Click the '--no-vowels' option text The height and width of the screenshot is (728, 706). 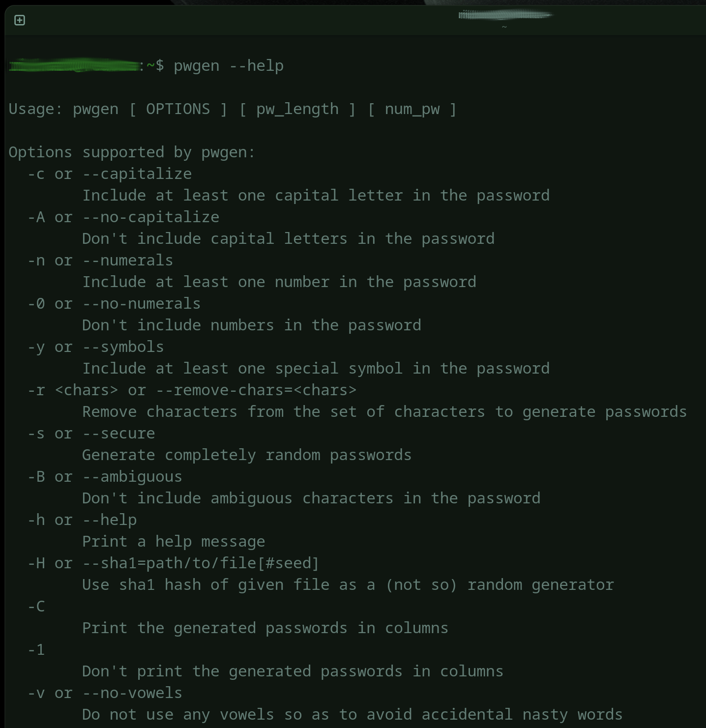coord(132,693)
